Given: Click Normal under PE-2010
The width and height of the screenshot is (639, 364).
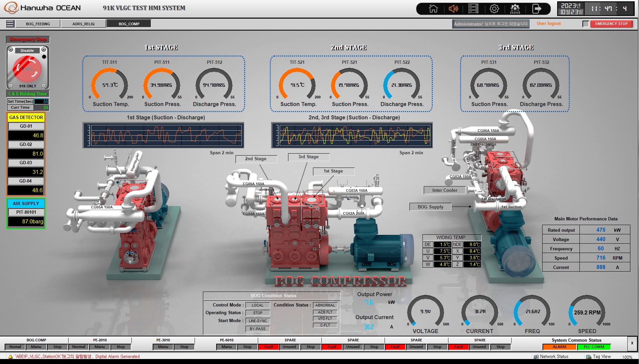Looking at the screenshot, I should (79, 347).
